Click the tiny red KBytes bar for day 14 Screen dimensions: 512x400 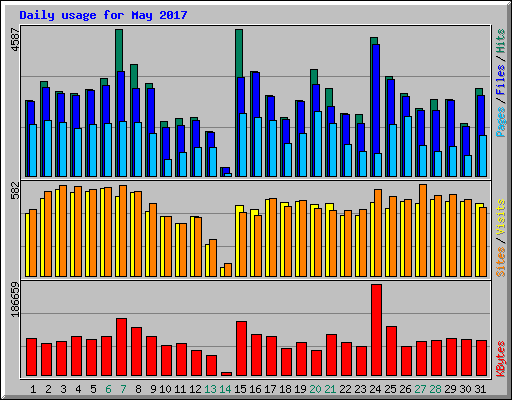pyautogui.click(x=227, y=374)
